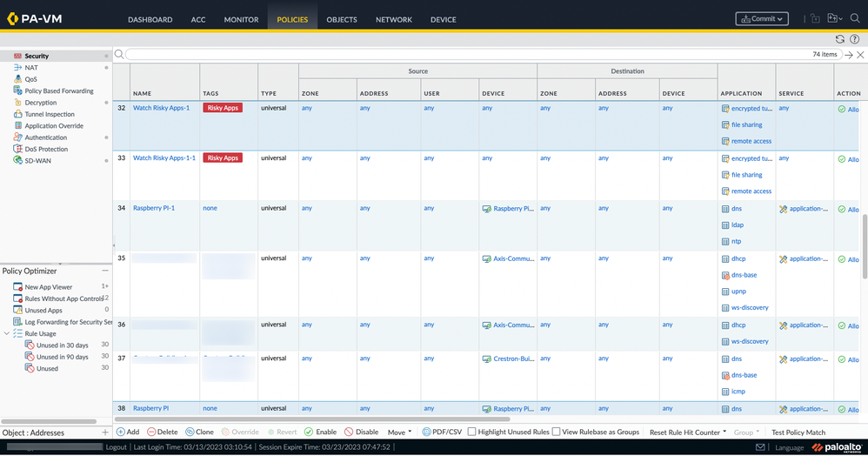The image size is (868, 456).
Task: Open the Move dropdown in the bottom toolbar
Action: (x=400, y=432)
